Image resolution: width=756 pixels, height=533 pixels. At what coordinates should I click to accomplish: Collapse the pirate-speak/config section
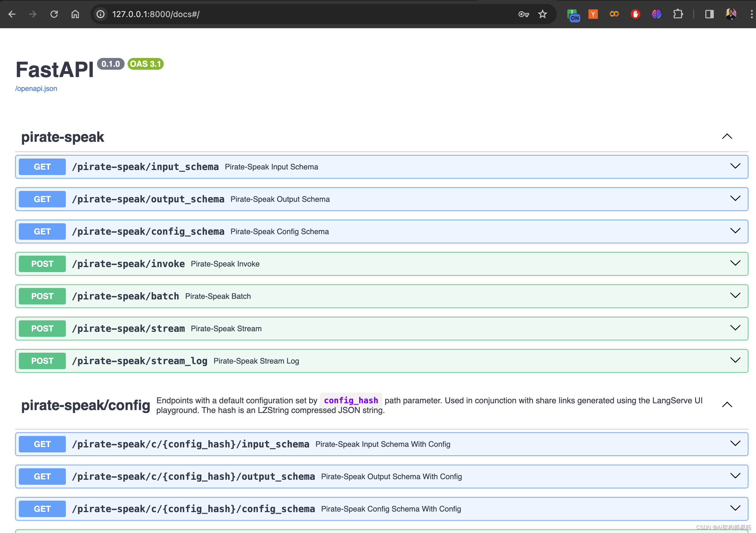pos(727,404)
